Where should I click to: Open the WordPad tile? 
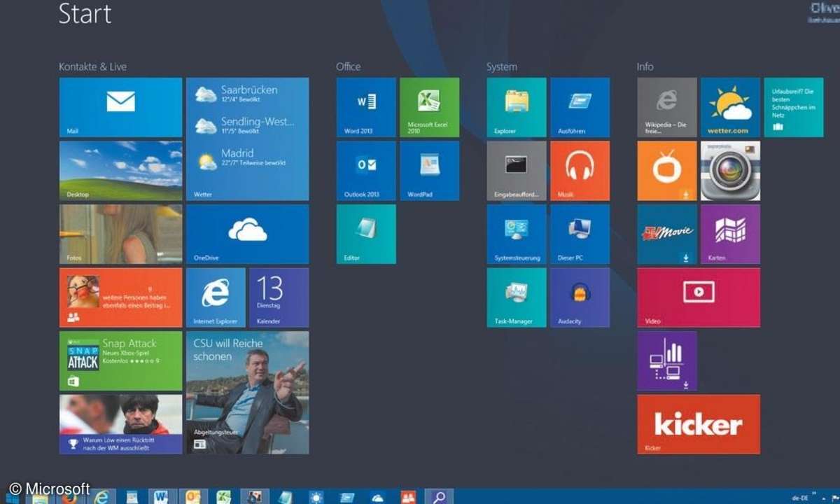point(429,171)
